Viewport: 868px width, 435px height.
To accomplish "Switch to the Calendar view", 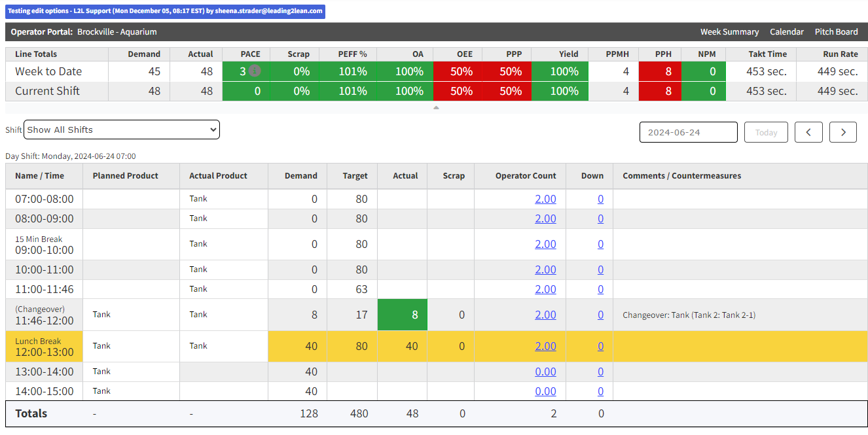I will (x=786, y=31).
